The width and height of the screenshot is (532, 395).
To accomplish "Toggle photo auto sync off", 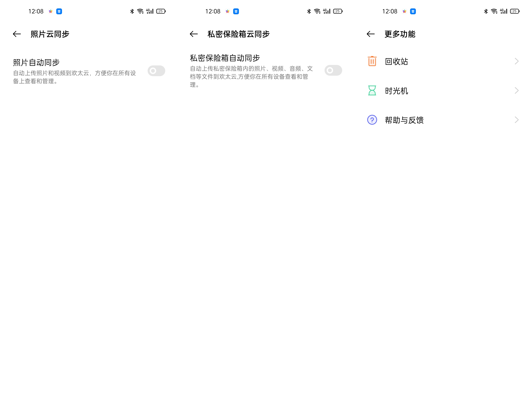I will pyautogui.click(x=157, y=71).
